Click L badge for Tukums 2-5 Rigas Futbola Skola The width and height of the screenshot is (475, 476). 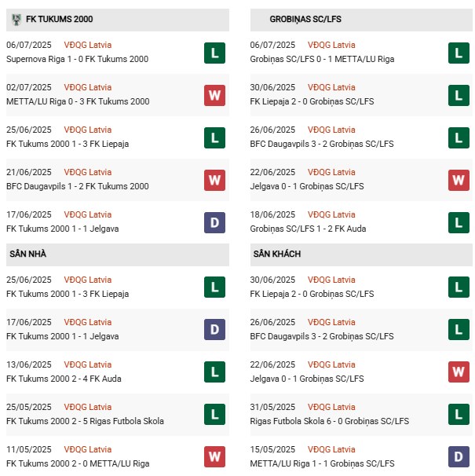(x=214, y=415)
